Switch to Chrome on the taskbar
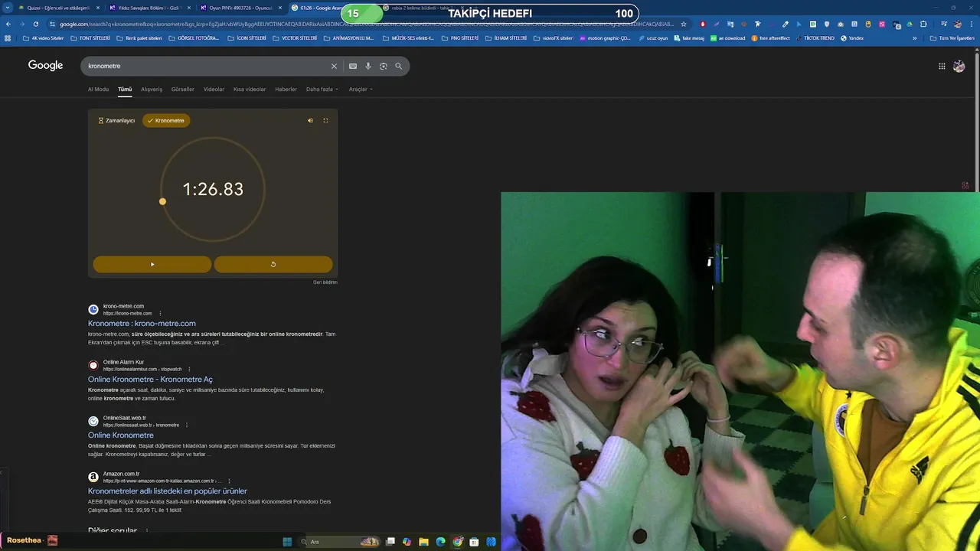 [x=457, y=542]
